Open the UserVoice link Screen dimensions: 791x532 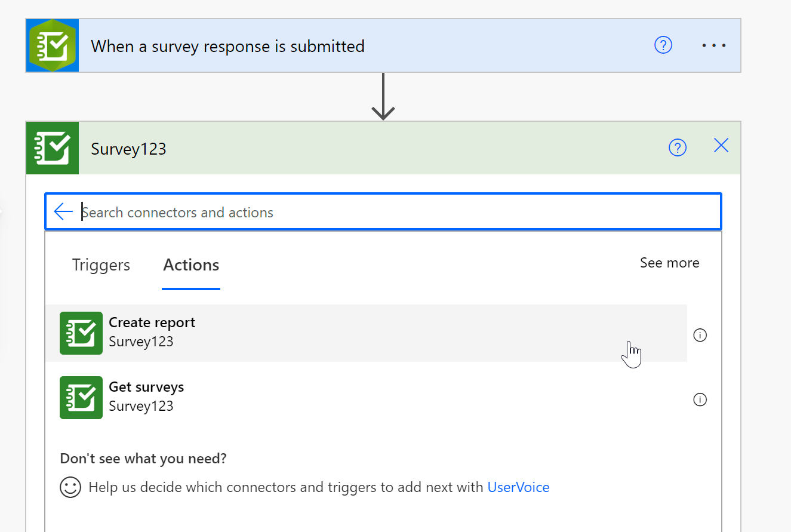[x=518, y=487]
